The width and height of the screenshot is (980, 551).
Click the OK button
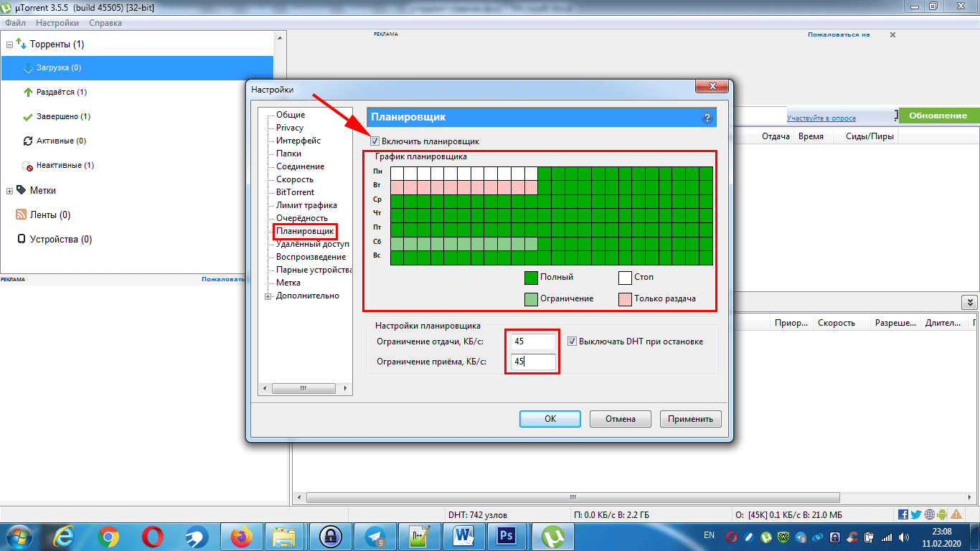point(550,419)
